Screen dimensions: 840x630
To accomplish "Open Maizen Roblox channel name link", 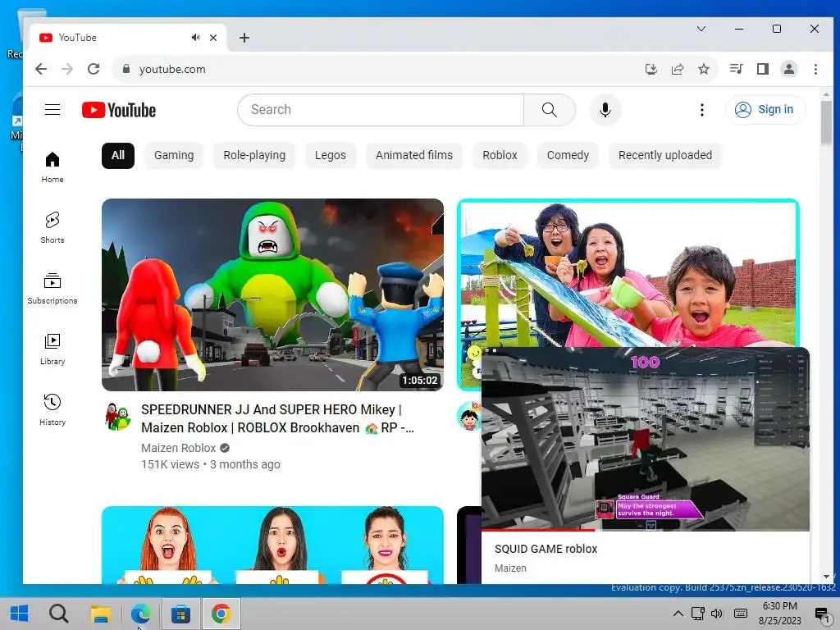I will (178, 448).
